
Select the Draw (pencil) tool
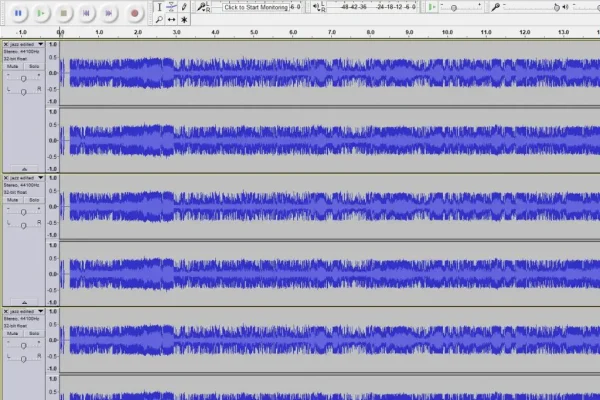point(184,7)
